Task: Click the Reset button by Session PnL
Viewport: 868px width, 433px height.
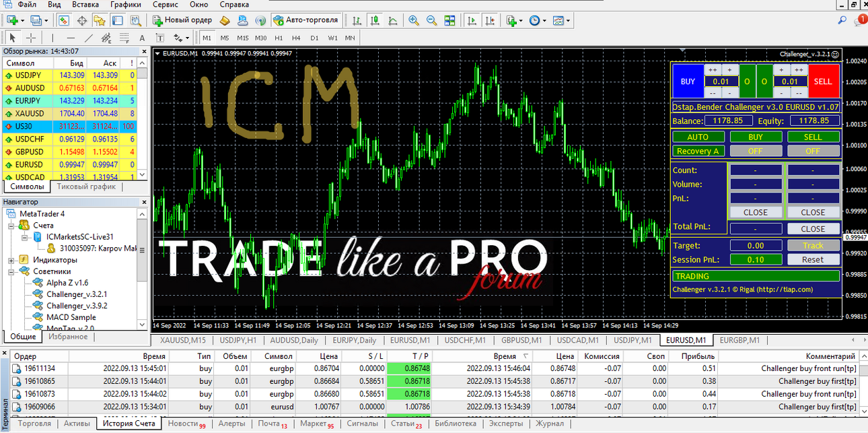Action: (813, 259)
